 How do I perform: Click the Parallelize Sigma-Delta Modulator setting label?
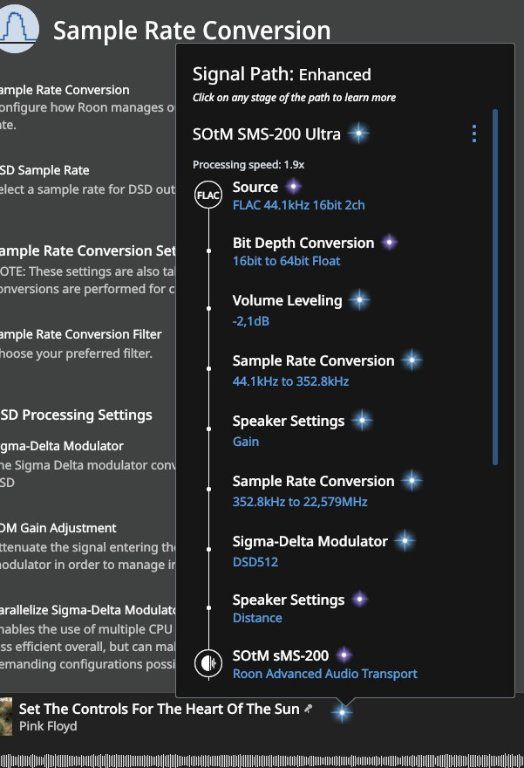88,610
